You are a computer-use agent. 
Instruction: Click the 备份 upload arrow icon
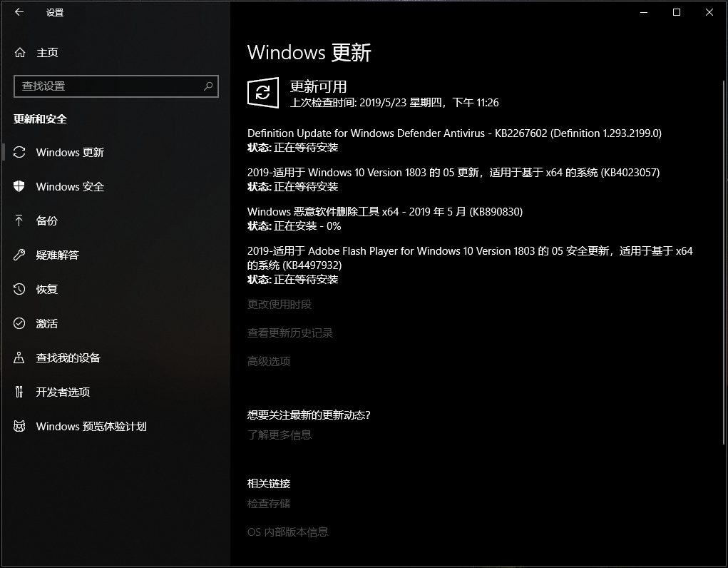(19, 220)
